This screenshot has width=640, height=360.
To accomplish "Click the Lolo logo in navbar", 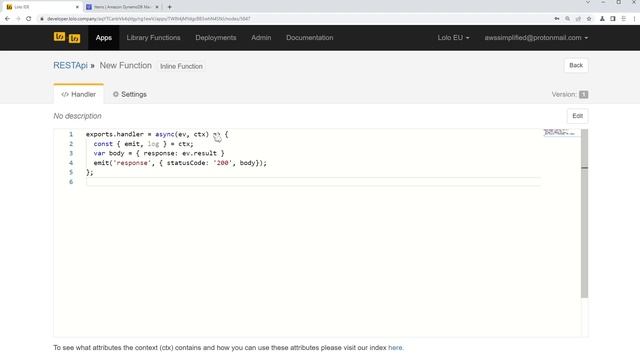I will tap(67, 38).
